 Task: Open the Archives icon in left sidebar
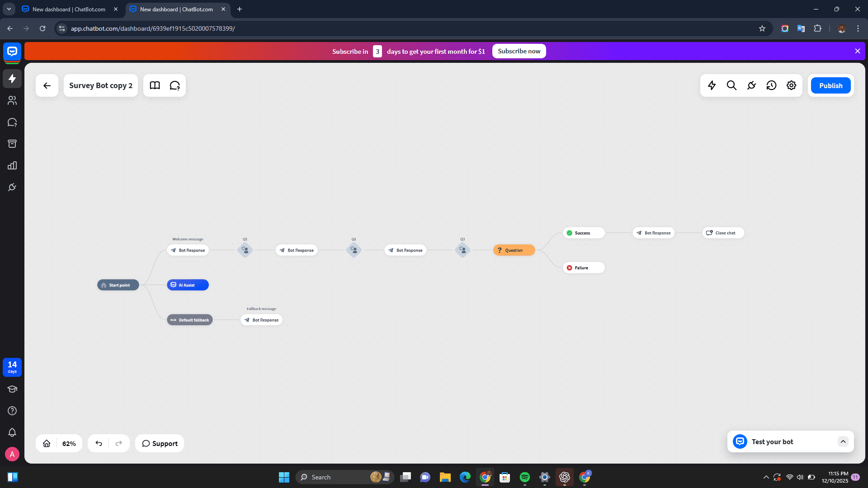[12, 144]
